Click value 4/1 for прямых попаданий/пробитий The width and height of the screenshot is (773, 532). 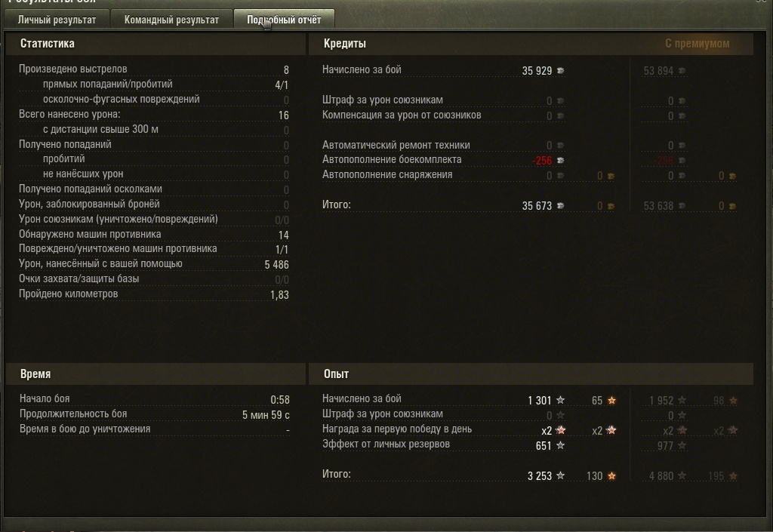(x=282, y=85)
